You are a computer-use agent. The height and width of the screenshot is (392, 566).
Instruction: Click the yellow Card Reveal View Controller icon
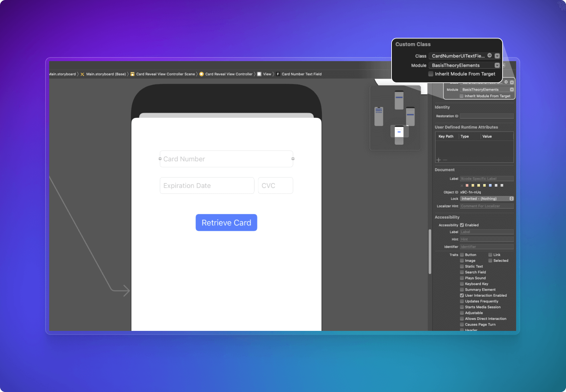[x=201, y=74]
